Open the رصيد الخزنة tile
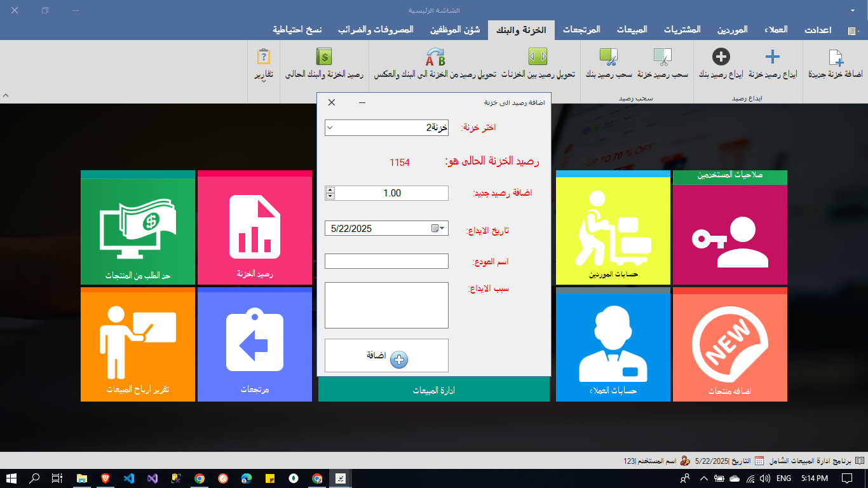The image size is (868, 488). (255, 229)
